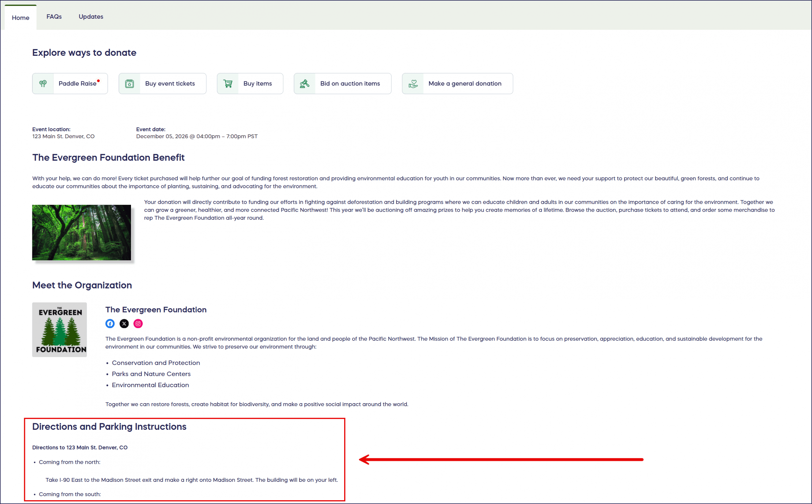
Task: Click Make a general donation
Action: [x=465, y=84]
